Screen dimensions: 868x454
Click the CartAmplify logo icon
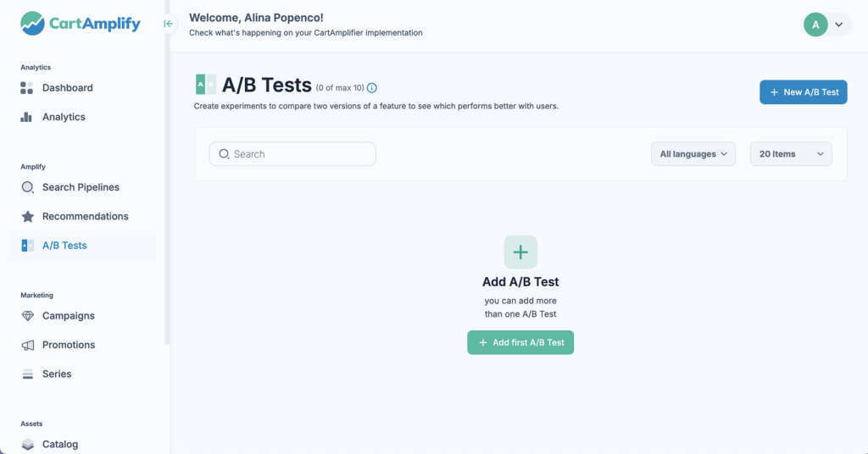click(32, 24)
